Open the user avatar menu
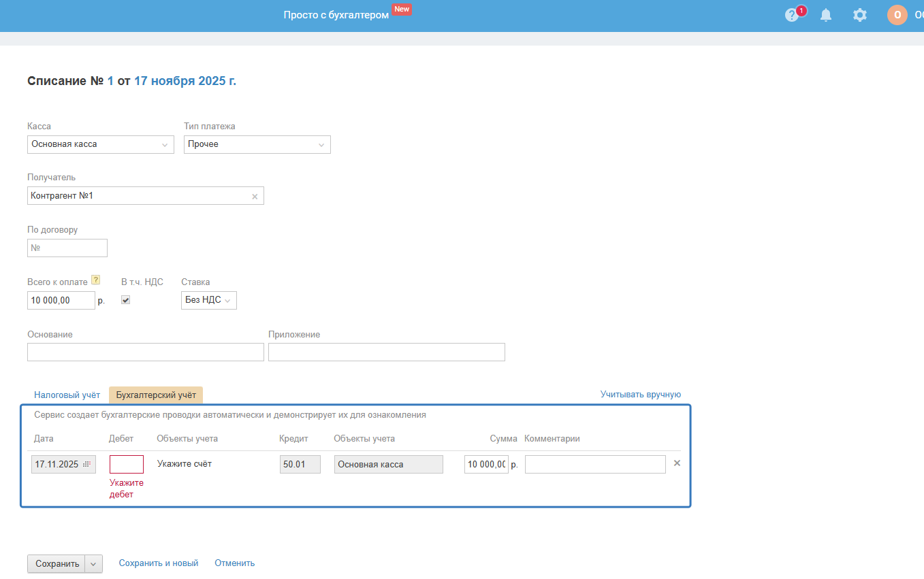924x579 pixels. coord(897,15)
